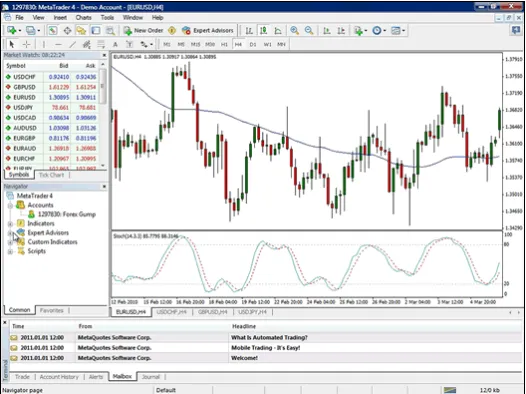Open the Account History terminal tab
526x394 pixels.
(59, 377)
